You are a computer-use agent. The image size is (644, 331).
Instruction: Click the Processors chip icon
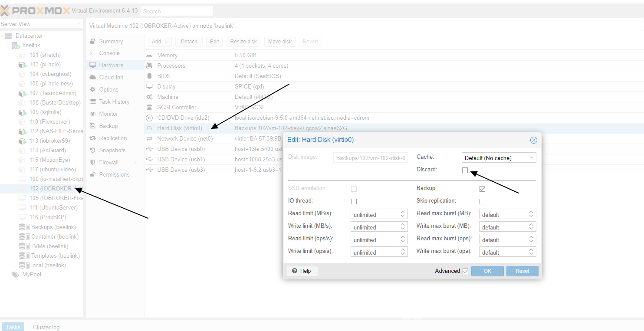149,66
